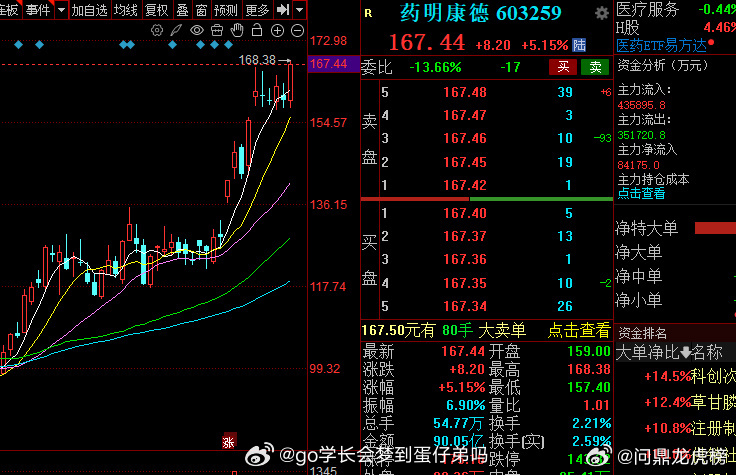Click the red-green buy/sell ratio bar
Viewport: 736px width, 475px height.
pyautogui.click(x=487, y=199)
